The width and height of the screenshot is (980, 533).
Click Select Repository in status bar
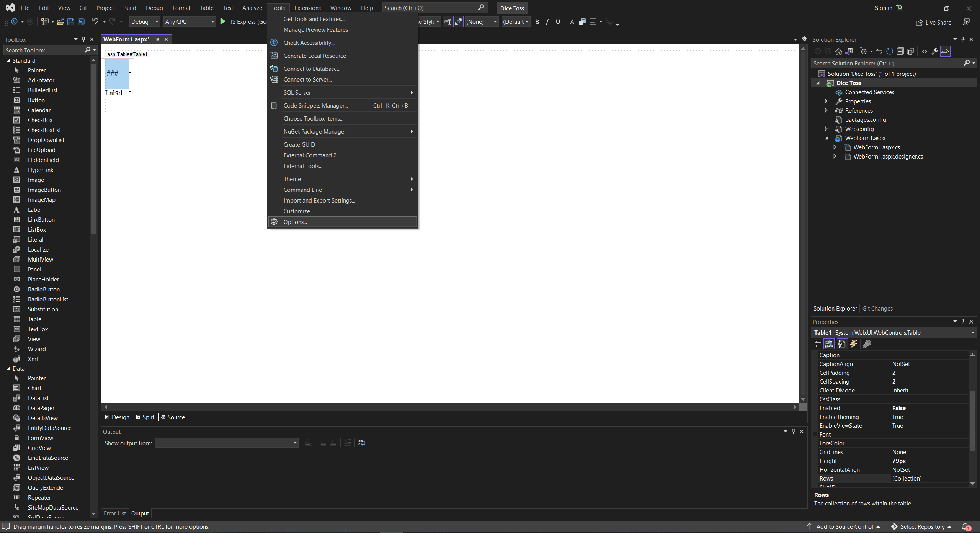pyautogui.click(x=921, y=527)
